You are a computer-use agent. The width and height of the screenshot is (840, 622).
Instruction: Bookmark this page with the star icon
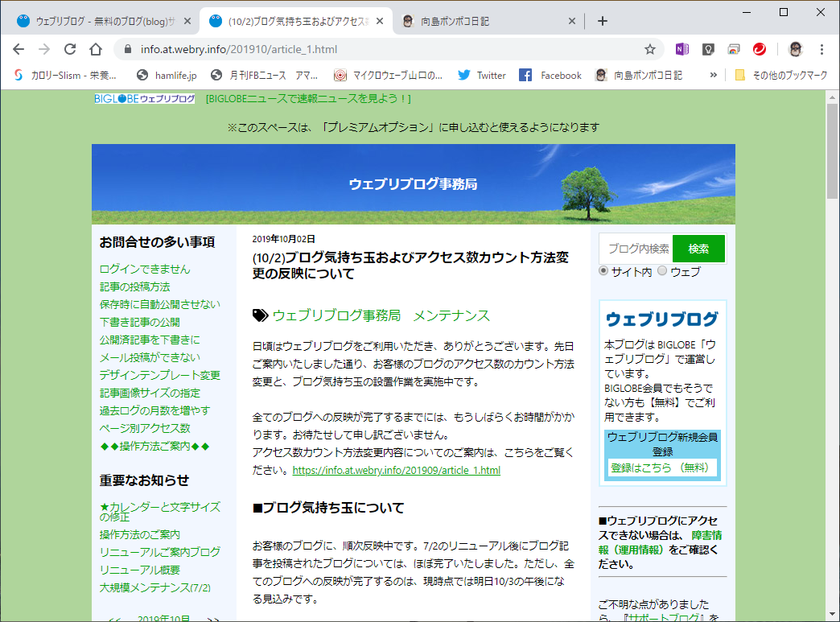point(650,49)
